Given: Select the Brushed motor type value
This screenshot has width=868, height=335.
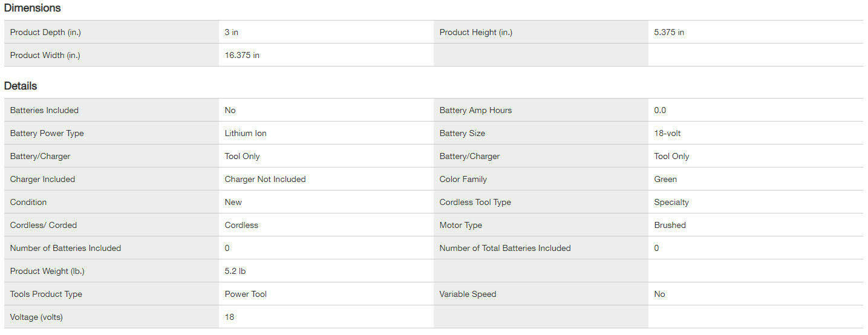Looking at the screenshot, I should [x=670, y=225].
